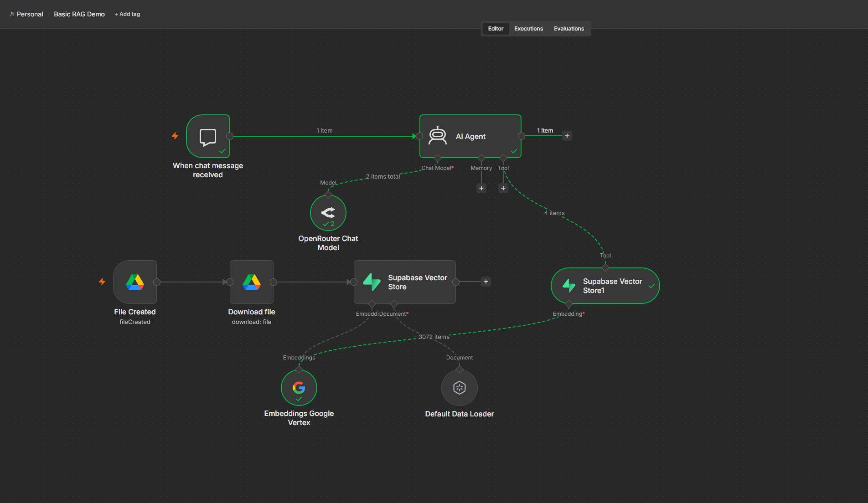
Task: Open the 'When chat message received' trigger node
Action: pos(208,136)
